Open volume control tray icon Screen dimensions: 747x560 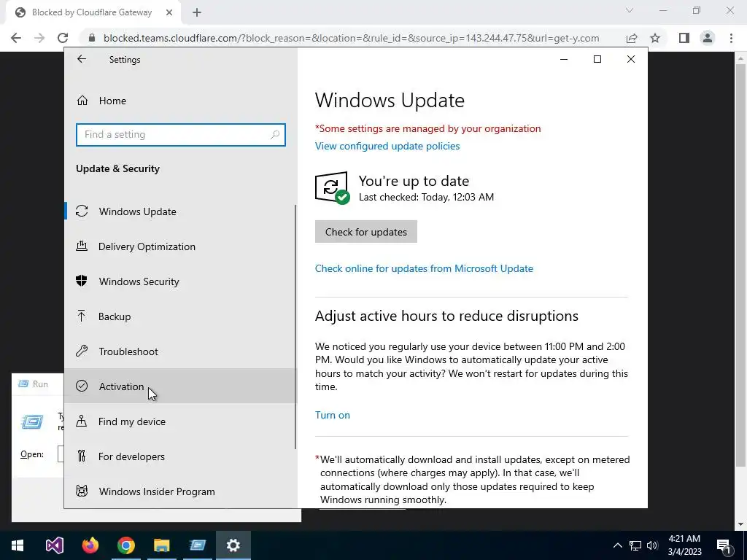[x=652, y=545]
